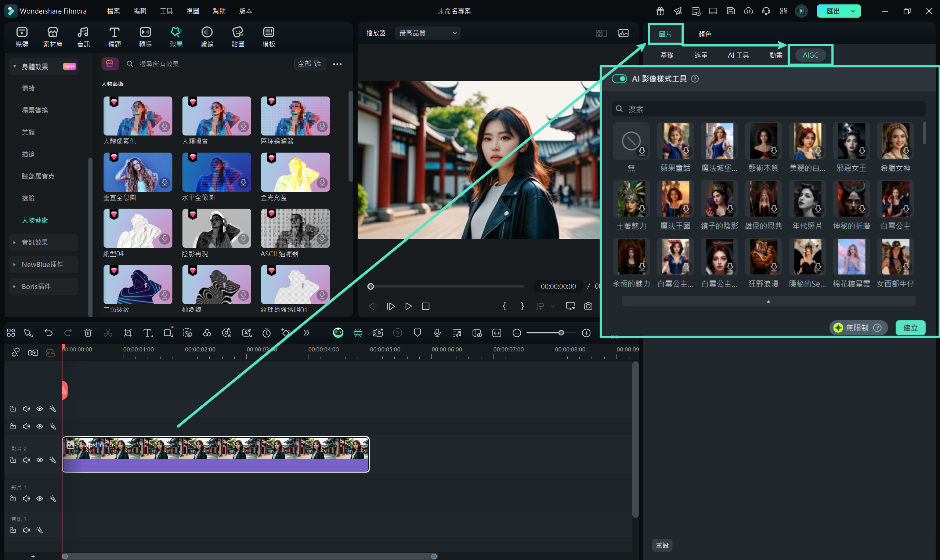Click the marker shield icon in timeline toolbar
Image resolution: width=940 pixels, height=560 pixels.
point(417,332)
